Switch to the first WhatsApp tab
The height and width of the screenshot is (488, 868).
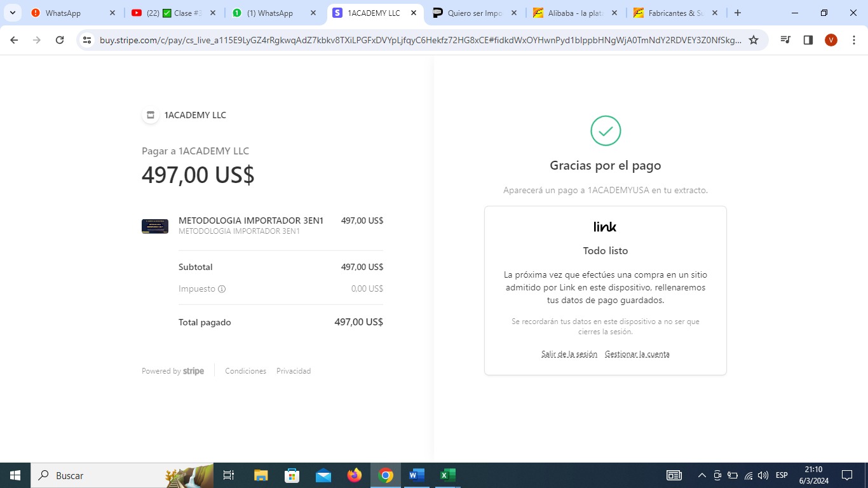[x=73, y=13]
